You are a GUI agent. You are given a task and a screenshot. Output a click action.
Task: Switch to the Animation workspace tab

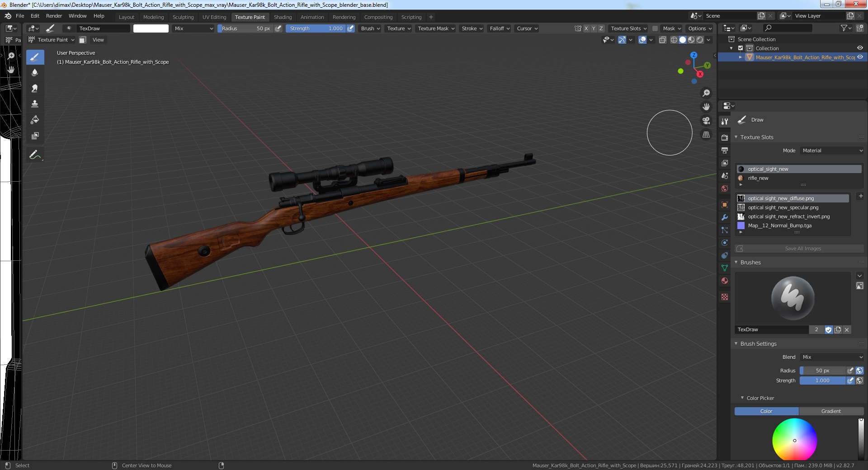312,17
